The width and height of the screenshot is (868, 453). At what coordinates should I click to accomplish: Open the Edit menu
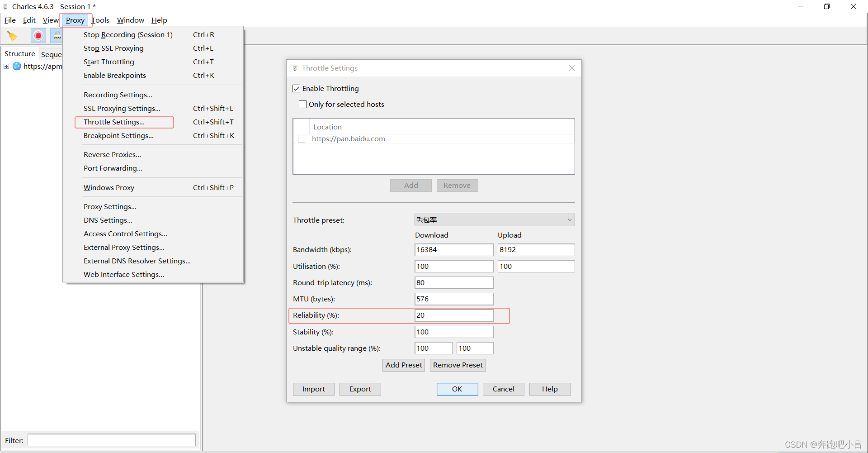coord(29,20)
